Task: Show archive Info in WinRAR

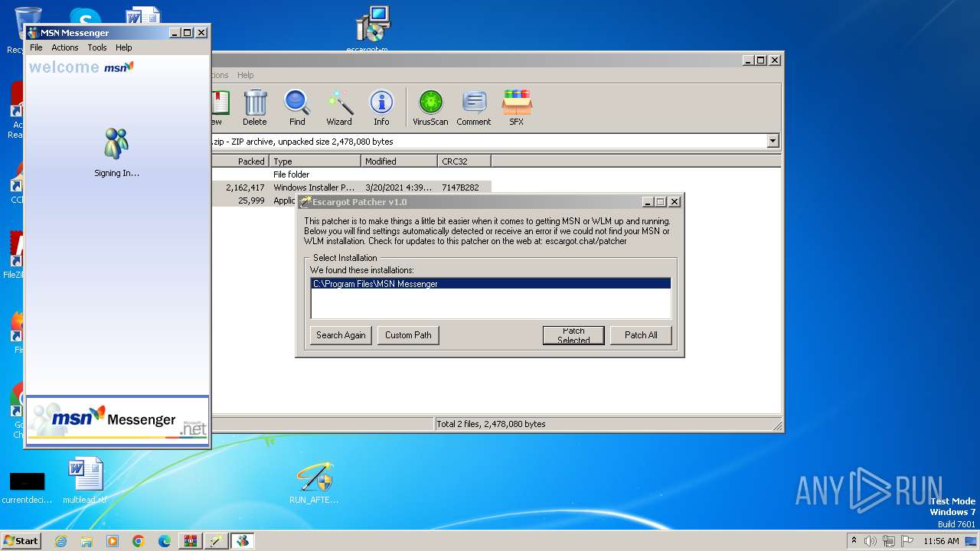Action: tap(381, 107)
